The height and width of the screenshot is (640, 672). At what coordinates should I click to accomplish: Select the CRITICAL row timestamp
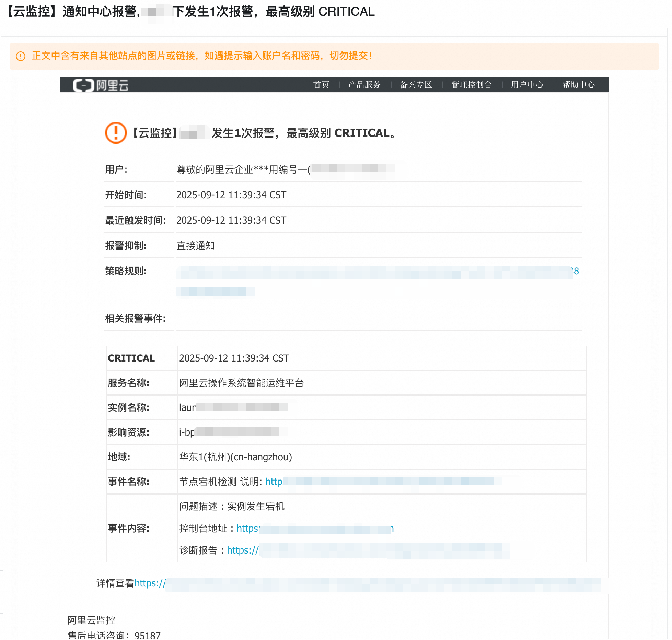tap(234, 358)
